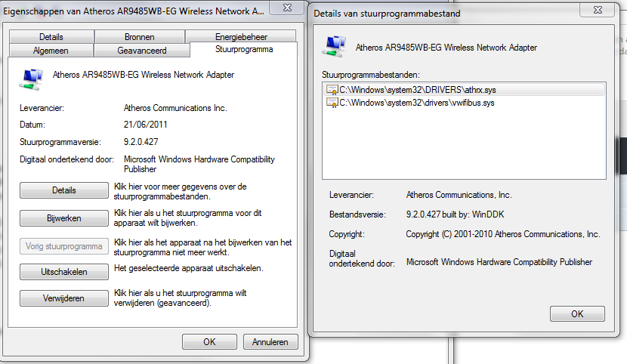Click the Stuurprogrammabestanden label
Image resolution: width=627 pixels, height=364 pixels.
(x=371, y=75)
